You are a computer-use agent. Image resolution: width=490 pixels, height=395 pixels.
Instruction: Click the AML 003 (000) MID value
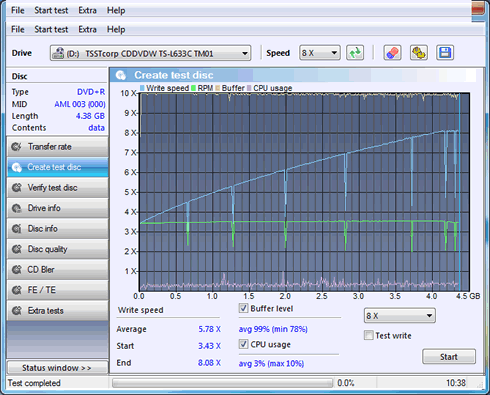[80, 104]
